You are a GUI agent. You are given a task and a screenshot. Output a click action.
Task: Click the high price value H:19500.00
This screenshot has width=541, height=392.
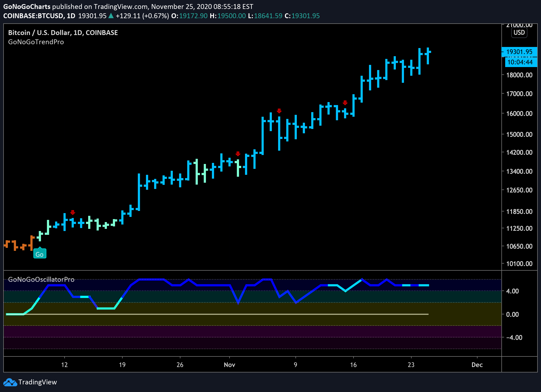click(228, 16)
